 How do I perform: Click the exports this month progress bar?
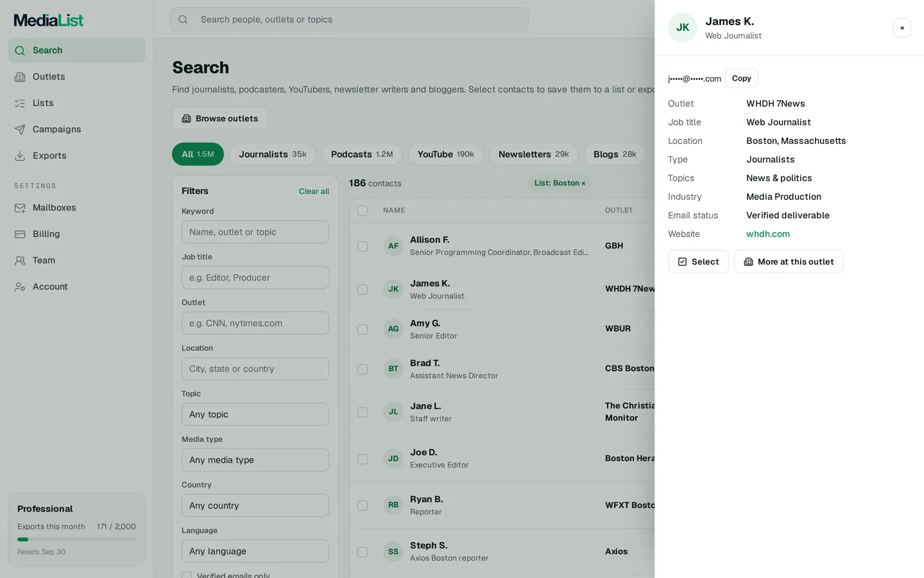pos(76,539)
